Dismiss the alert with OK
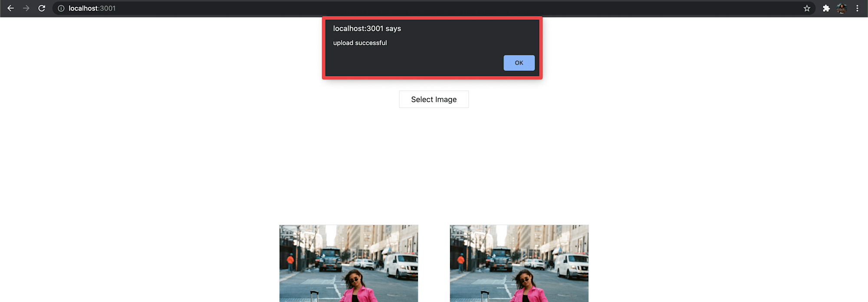 [519, 63]
